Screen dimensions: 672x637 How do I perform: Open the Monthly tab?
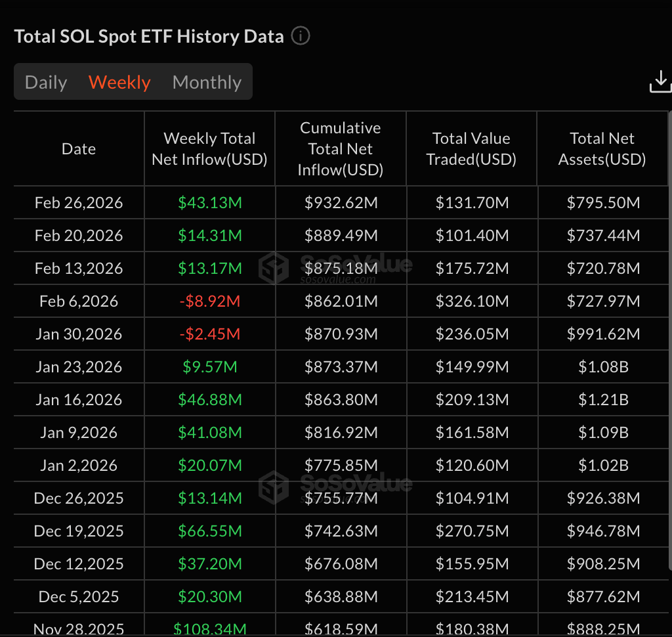(x=207, y=82)
